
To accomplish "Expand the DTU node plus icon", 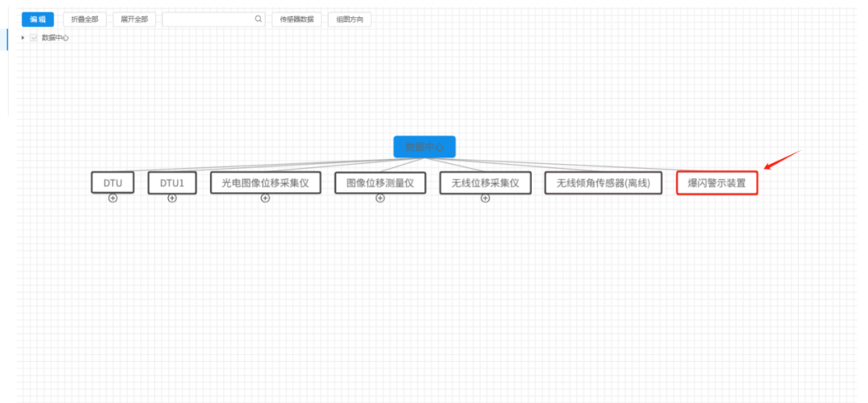I will click(113, 198).
